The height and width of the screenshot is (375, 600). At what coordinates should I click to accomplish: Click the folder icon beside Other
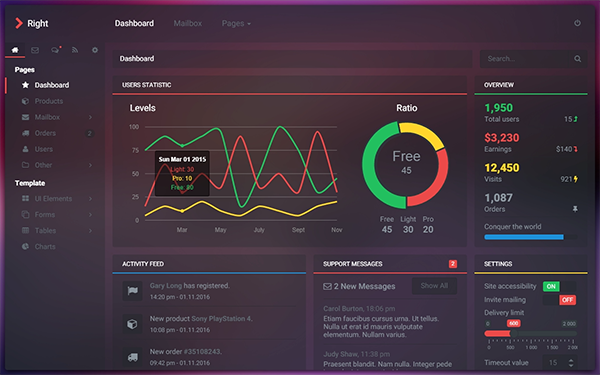tap(25, 165)
